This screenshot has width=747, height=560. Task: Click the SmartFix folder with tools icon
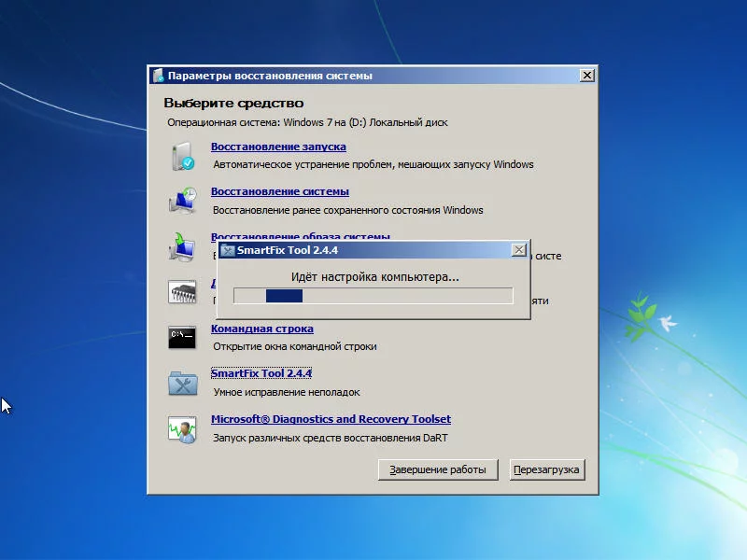182,383
